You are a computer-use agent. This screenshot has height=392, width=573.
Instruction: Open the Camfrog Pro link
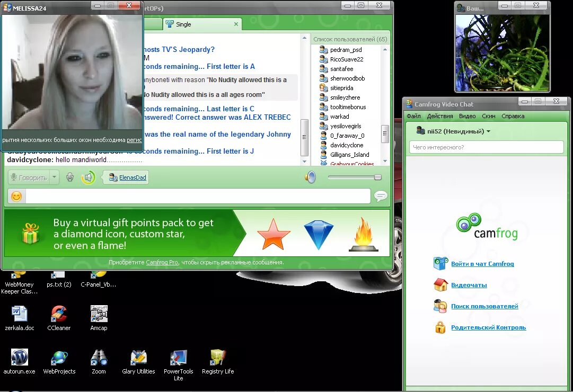[x=162, y=262]
